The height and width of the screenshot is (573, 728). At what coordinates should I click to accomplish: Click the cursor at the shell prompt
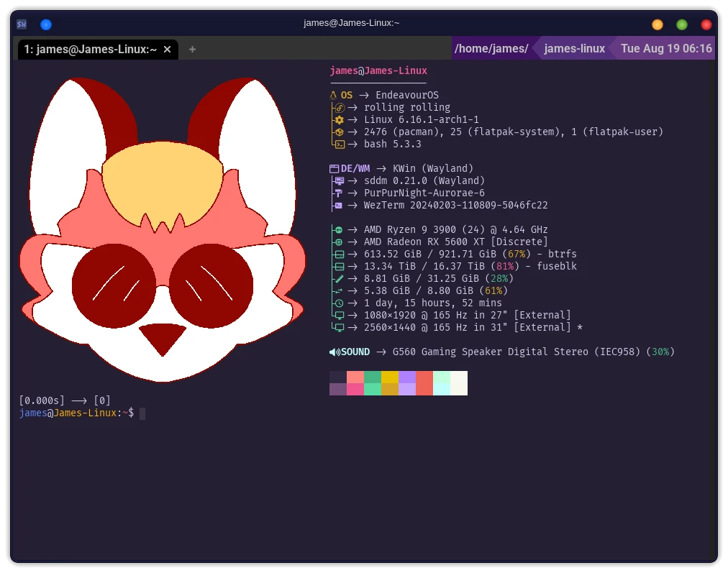pyautogui.click(x=142, y=413)
